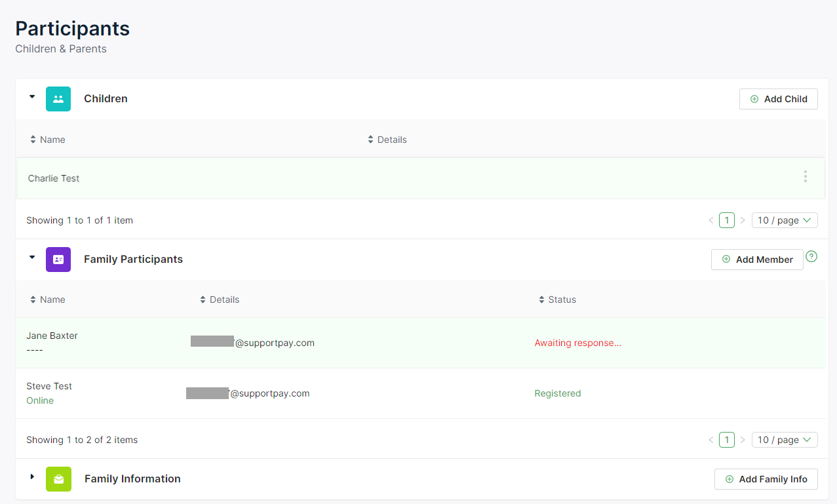This screenshot has width=837, height=504.
Task: Go to next page in Family Participants
Action: [743, 440]
